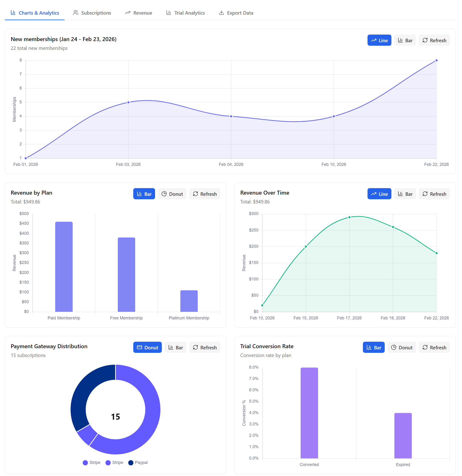This screenshot has height=476, width=462.
Task: Click the refresh icon on Payment Gateway Distribution
Action: pyautogui.click(x=196, y=347)
